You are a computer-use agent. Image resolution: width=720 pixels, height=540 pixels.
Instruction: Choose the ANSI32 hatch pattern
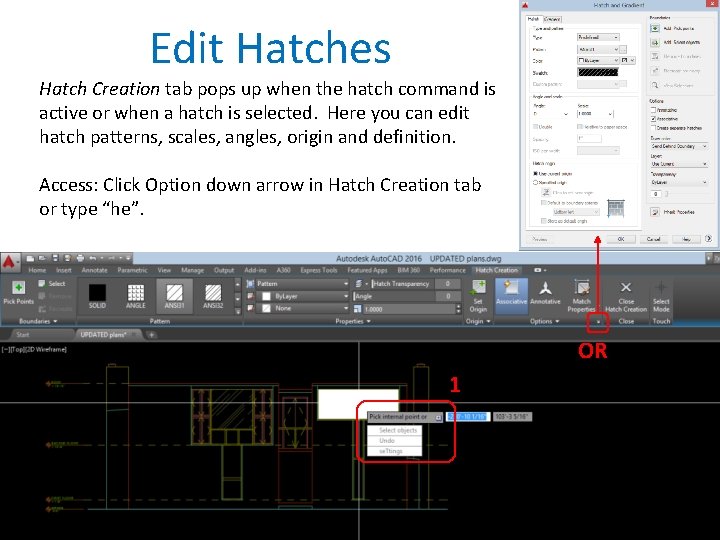(x=213, y=296)
